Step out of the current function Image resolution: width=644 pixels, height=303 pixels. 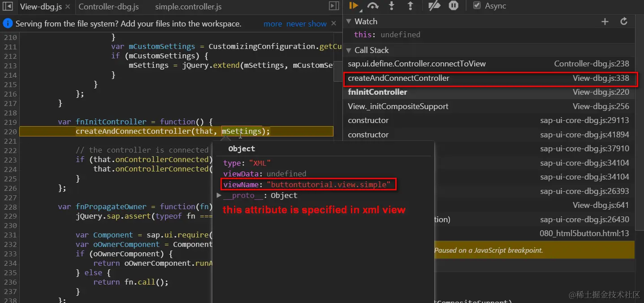(410, 6)
